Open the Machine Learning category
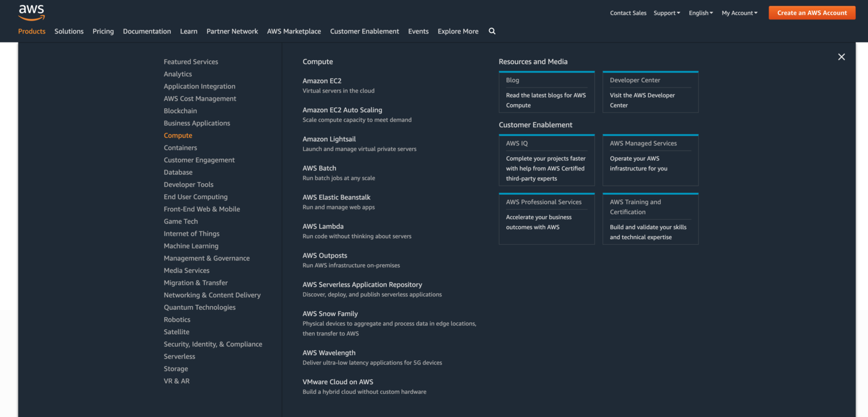The width and height of the screenshot is (868, 417). 191,245
